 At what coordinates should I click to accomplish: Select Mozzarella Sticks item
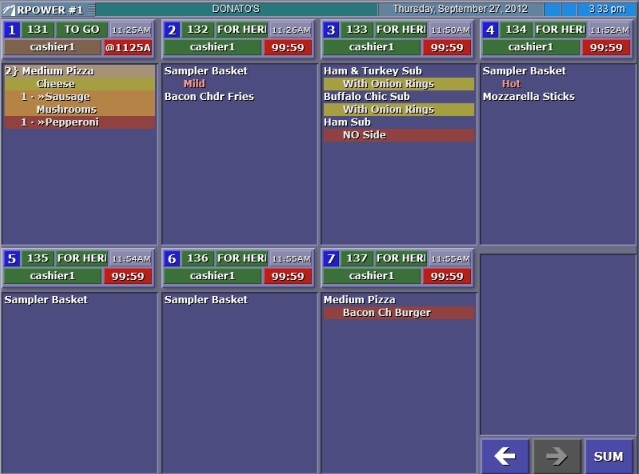pyautogui.click(x=529, y=97)
